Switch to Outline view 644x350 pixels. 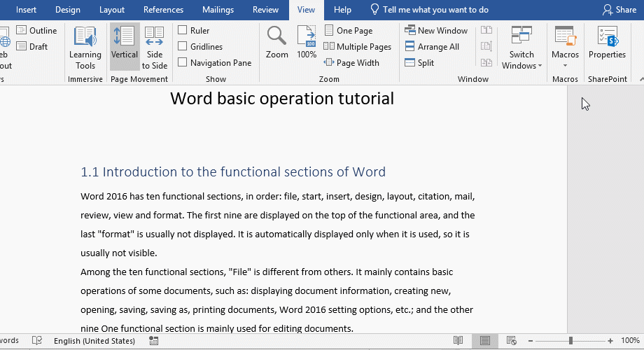[x=36, y=30]
